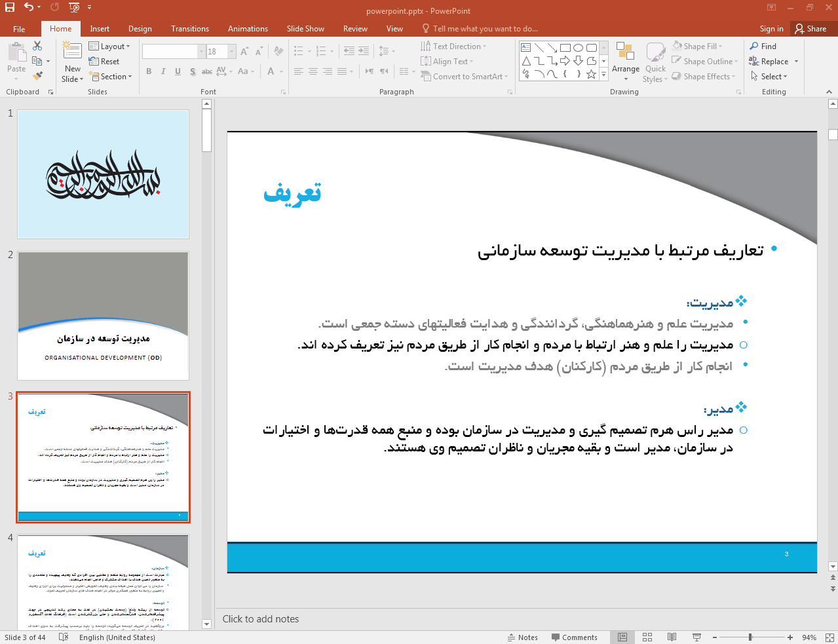
Task: Select slide 2 thumbnail
Action: [x=103, y=316]
